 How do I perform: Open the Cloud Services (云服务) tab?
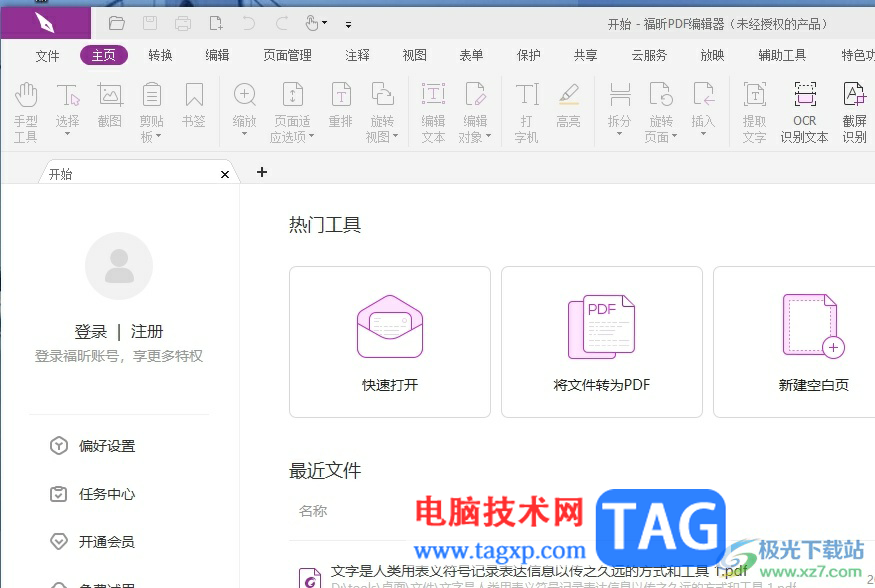click(x=649, y=55)
